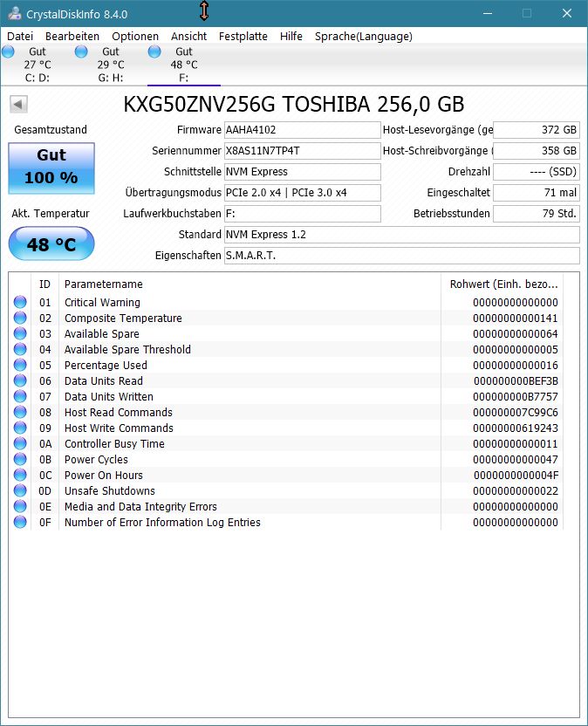Select the C: D: disk tab
The width and height of the screenshot is (588, 726).
pos(37,65)
